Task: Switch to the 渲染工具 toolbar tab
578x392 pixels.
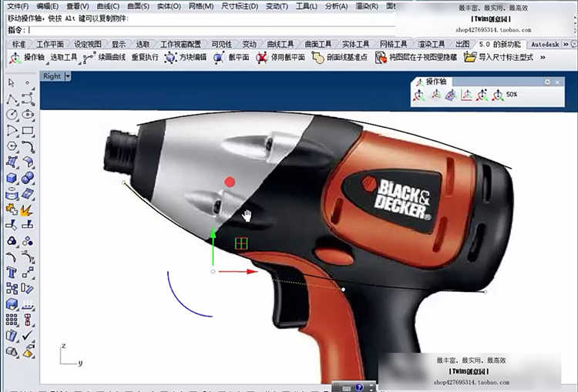Action: point(432,44)
